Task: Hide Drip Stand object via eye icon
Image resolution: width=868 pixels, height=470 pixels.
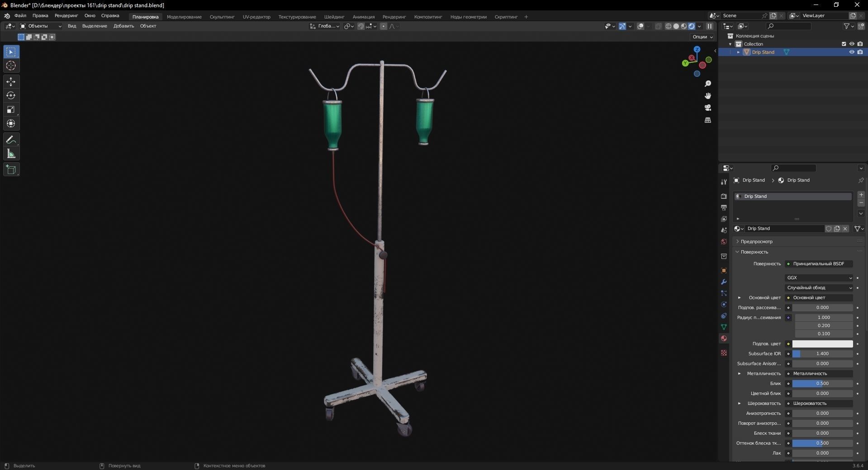Action: (852, 52)
